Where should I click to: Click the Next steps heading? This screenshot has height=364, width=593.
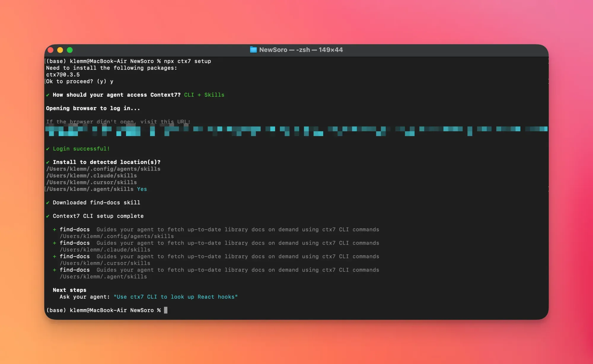[69, 290]
